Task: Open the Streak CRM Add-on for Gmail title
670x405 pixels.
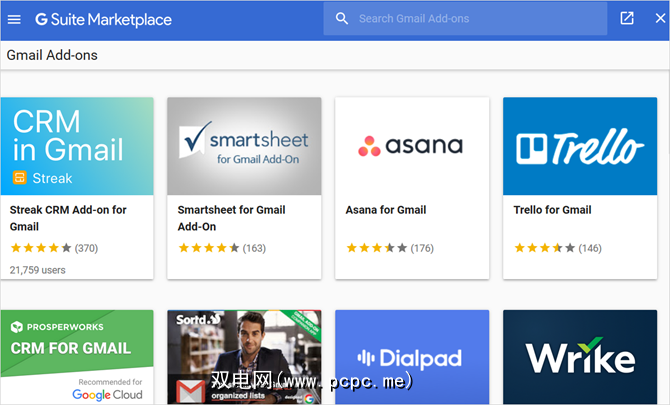Action: pyautogui.click(x=68, y=218)
